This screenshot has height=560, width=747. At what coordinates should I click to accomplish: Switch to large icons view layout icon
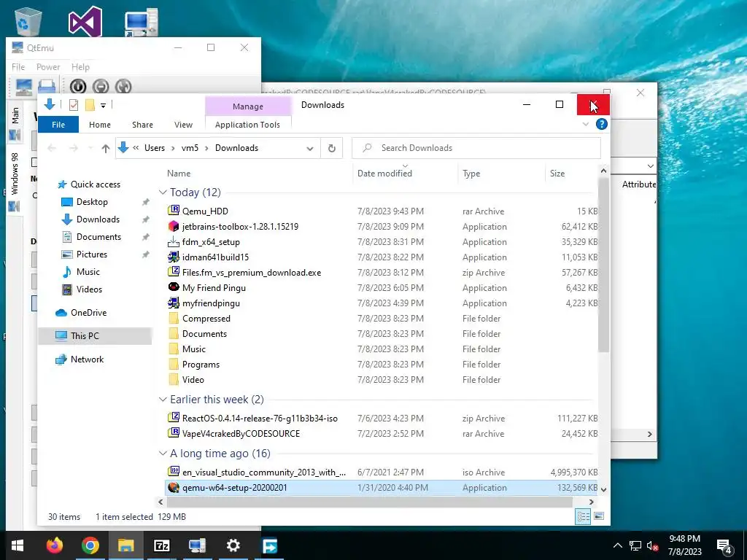599,516
